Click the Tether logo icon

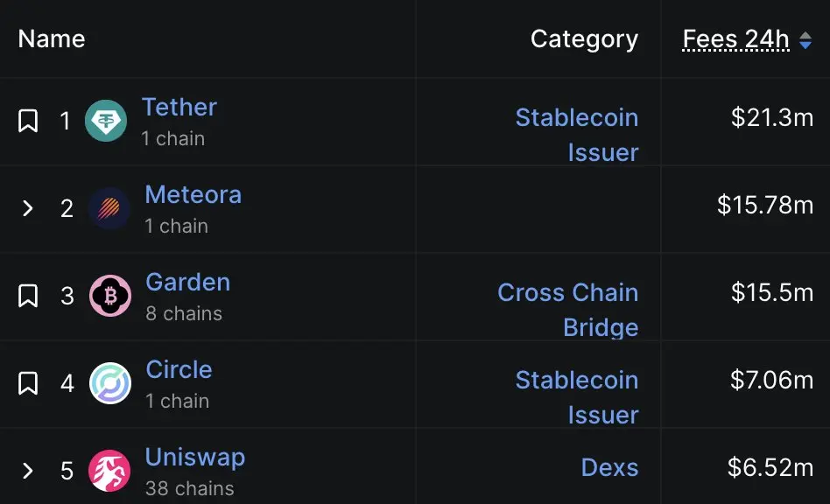click(x=106, y=121)
